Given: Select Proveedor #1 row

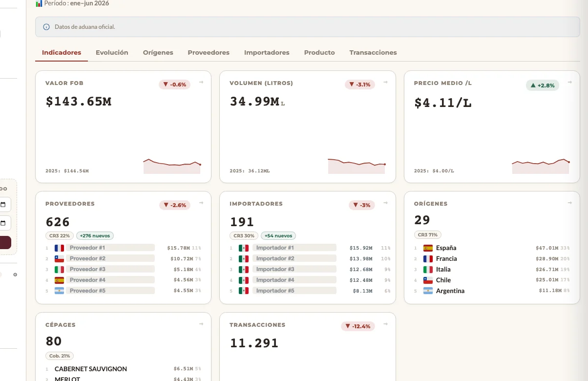Looking at the screenshot, I should click(124, 248).
